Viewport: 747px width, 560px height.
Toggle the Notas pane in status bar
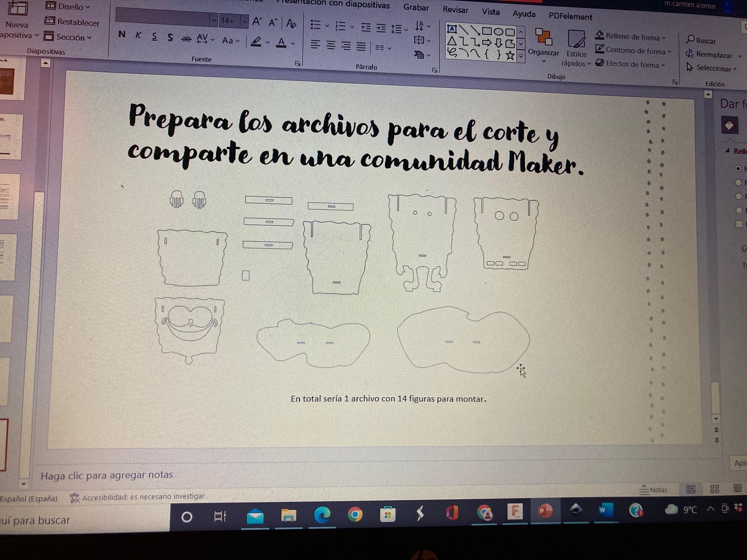653,490
